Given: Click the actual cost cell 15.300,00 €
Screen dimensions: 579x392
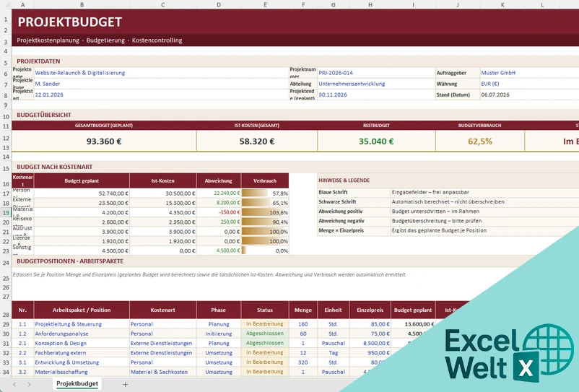Looking at the screenshot, I should 163,203.
